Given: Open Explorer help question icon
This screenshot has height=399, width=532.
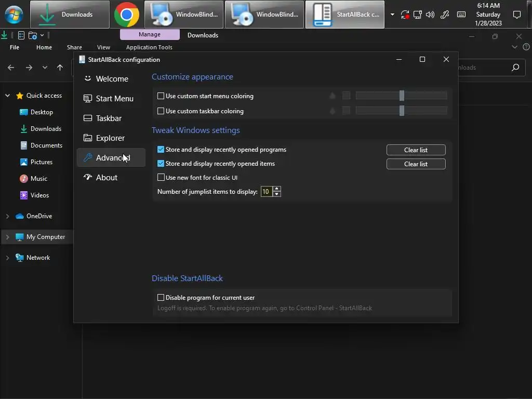Looking at the screenshot, I should click(526, 47).
